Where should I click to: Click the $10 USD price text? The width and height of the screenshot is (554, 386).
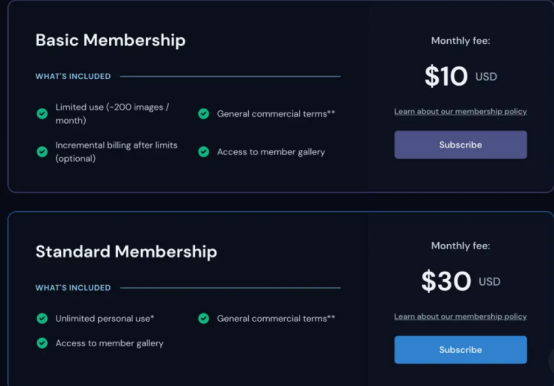(461, 76)
